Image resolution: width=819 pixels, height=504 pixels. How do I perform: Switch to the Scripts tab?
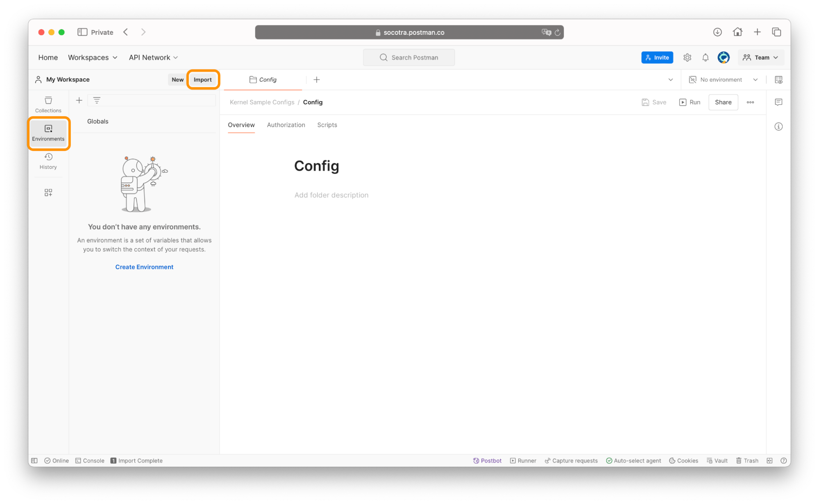327,125
